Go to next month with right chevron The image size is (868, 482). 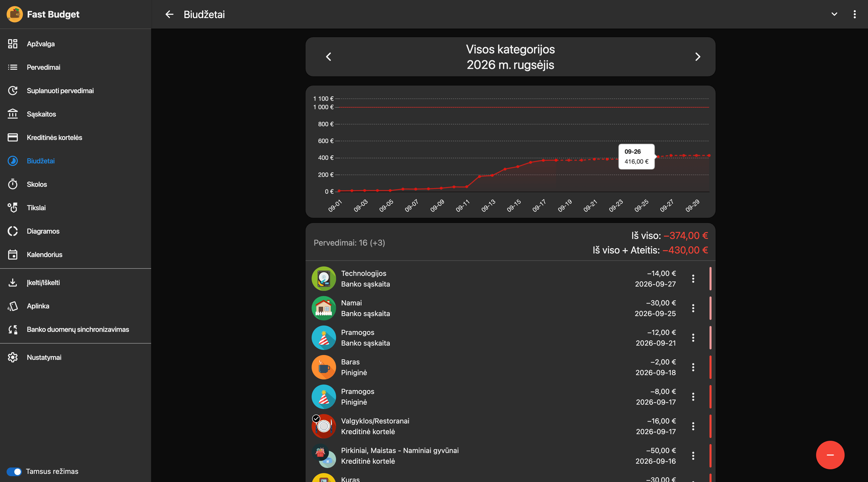[x=698, y=57]
